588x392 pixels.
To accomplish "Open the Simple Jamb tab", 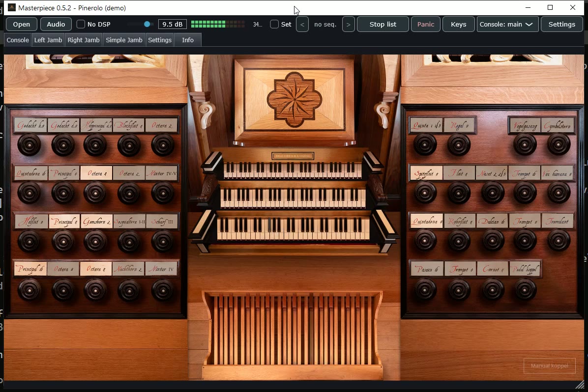I will coord(124,40).
